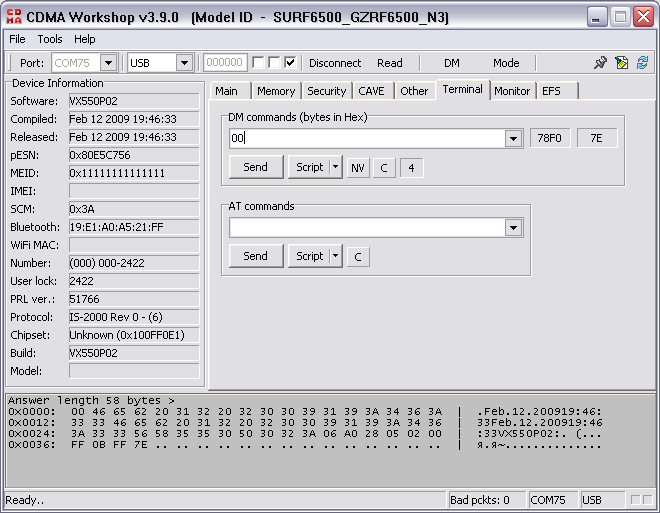Open the Help menu

pos(85,39)
